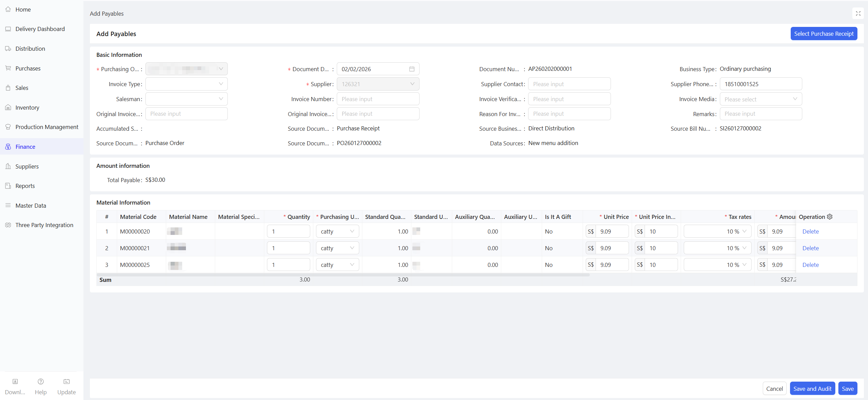Go to Master Data menu
Screen dimensions: 868x400
[x=31, y=206]
